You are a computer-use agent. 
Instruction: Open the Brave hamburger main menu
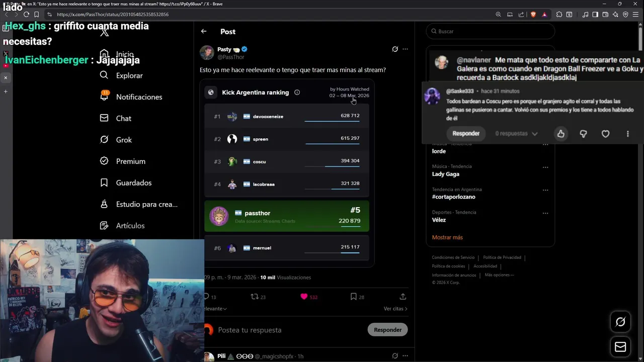tap(636, 15)
